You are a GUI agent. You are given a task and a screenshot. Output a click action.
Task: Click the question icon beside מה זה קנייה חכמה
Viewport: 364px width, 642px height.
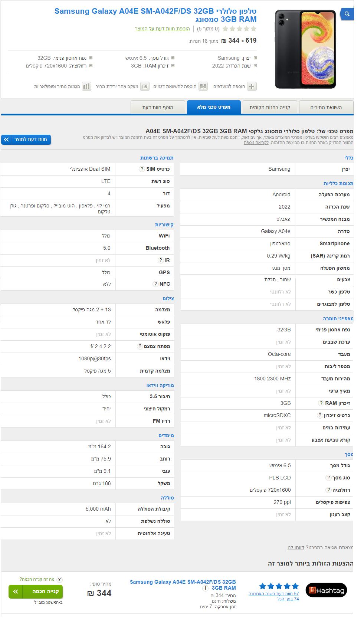click(59, 580)
